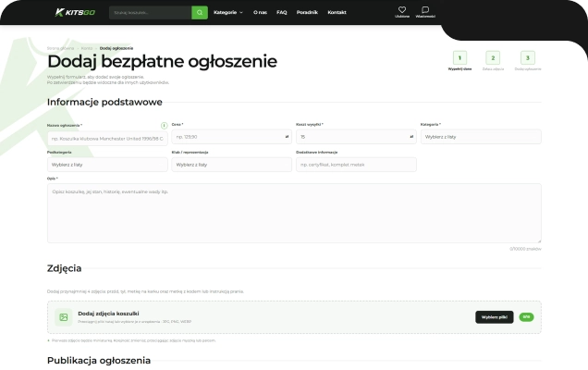Click step 1 Wypełnij dane box
This screenshot has height=370, width=588.
(x=459, y=57)
